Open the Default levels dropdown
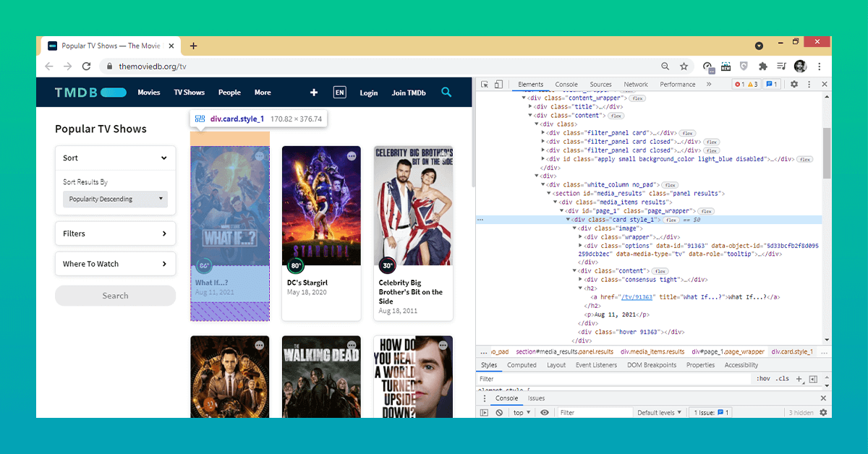This screenshot has width=868, height=454. (659, 413)
